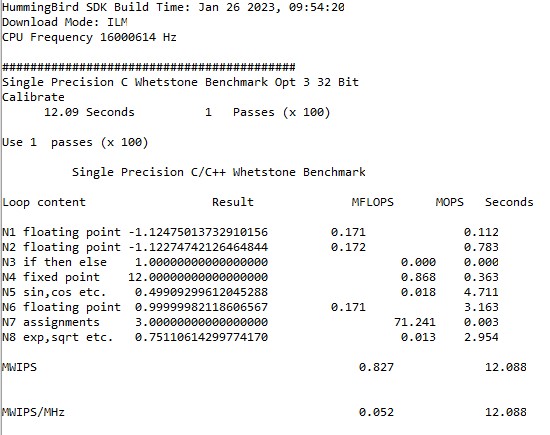550x435 pixels.
Task: Click the hash separator line
Action: click(x=149, y=67)
